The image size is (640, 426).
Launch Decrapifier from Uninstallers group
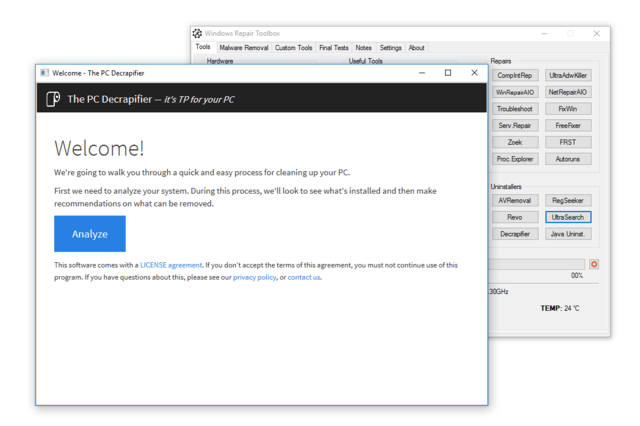click(x=515, y=234)
